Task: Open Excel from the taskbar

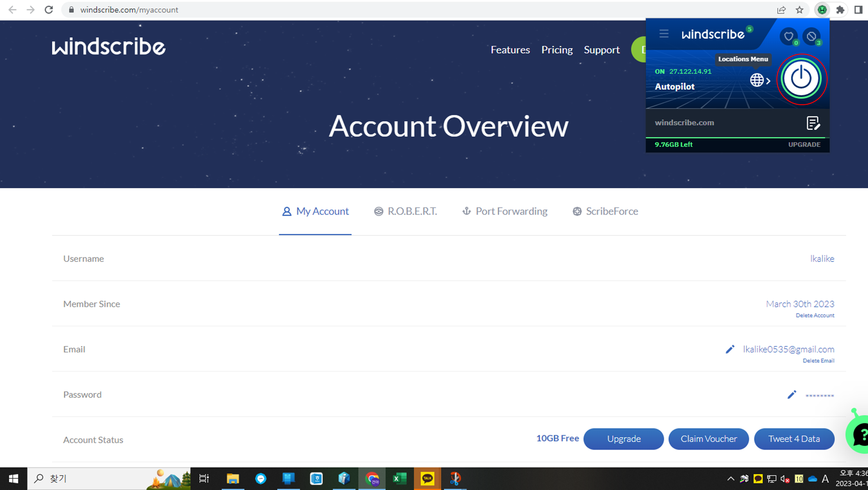Action: pyautogui.click(x=399, y=479)
